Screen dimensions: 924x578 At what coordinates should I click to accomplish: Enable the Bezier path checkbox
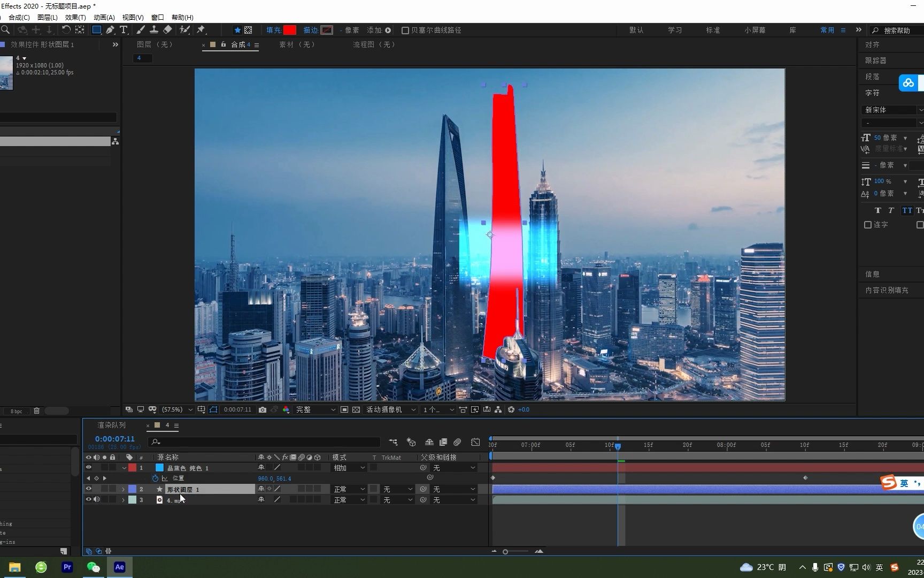tap(405, 31)
